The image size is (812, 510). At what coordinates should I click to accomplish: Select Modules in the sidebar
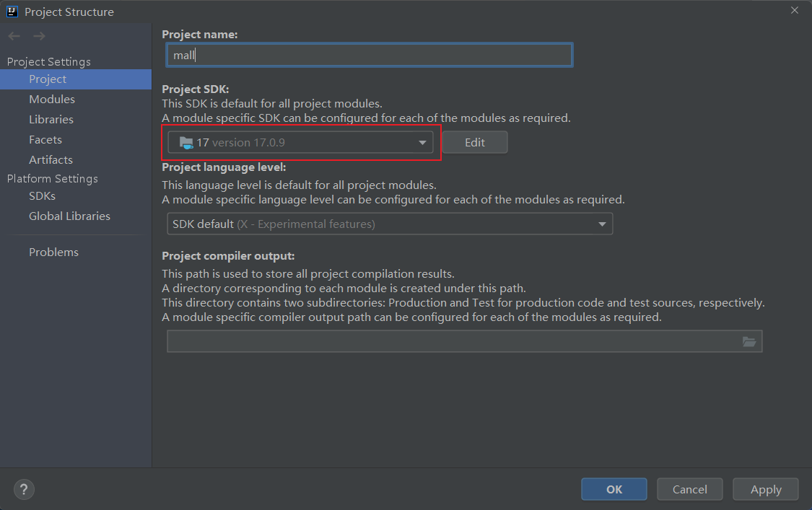(x=52, y=100)
